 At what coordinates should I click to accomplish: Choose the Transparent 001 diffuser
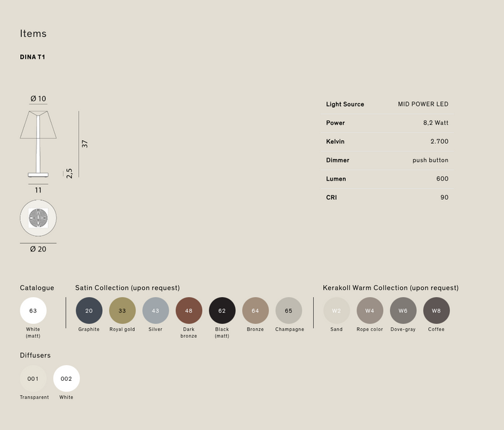coord(33,379)
